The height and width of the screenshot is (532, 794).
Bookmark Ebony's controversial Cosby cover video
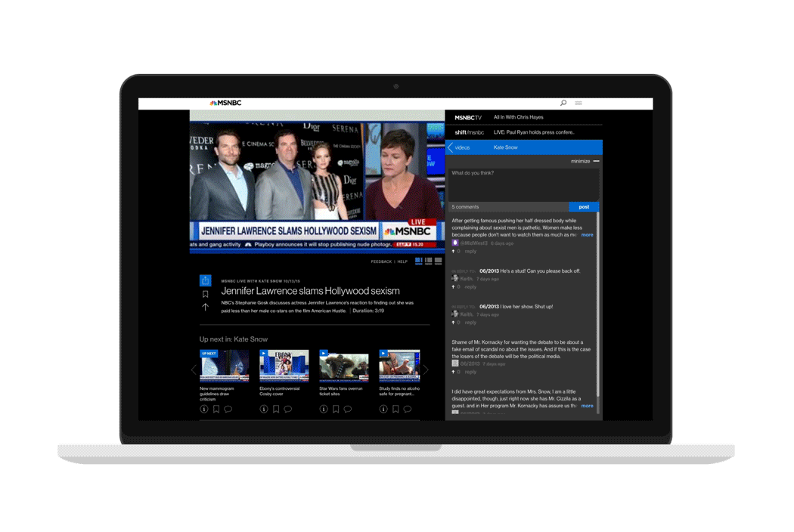(276, 409)
